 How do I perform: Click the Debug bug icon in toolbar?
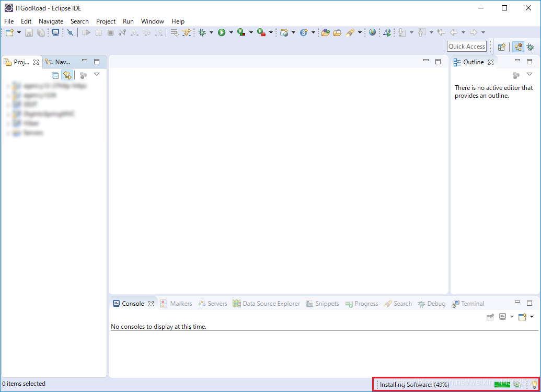click(202, 32)
